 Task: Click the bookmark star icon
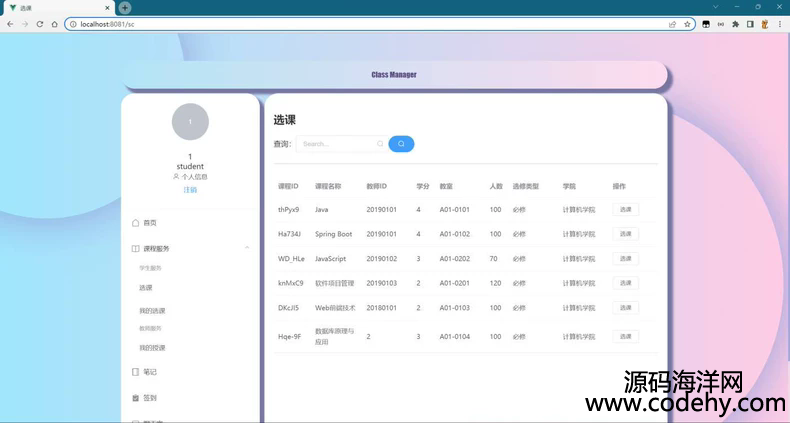click(x=688, y=24)
